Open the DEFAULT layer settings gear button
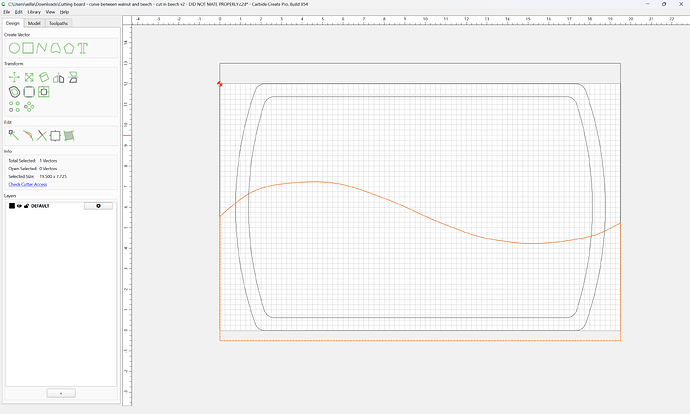The height and width of the screenshot is (414, 690). point(98,206)
